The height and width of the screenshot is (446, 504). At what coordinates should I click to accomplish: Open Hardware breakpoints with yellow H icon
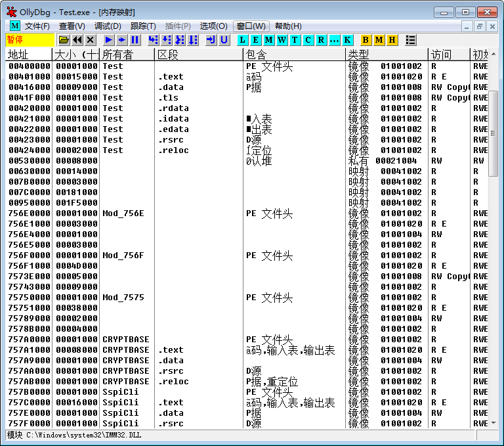coord(392,40)
